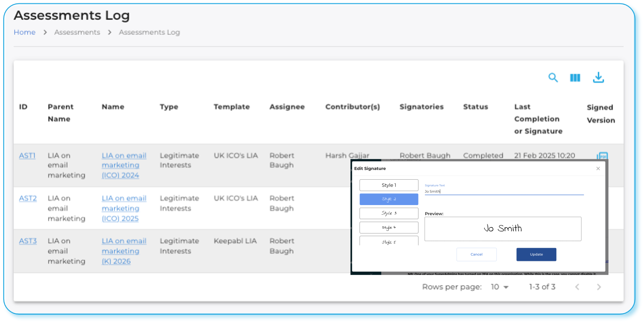Open the column visibility icon
Screen dimensions: 644x323
pos(574,78)
